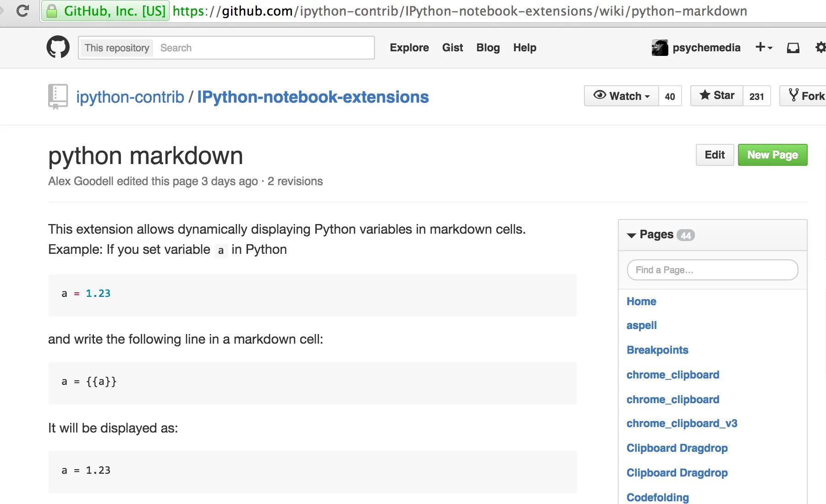Open the settings gear icon
Image resolution: width=826 pixels, height=504 pixels.
pos(820,48)
